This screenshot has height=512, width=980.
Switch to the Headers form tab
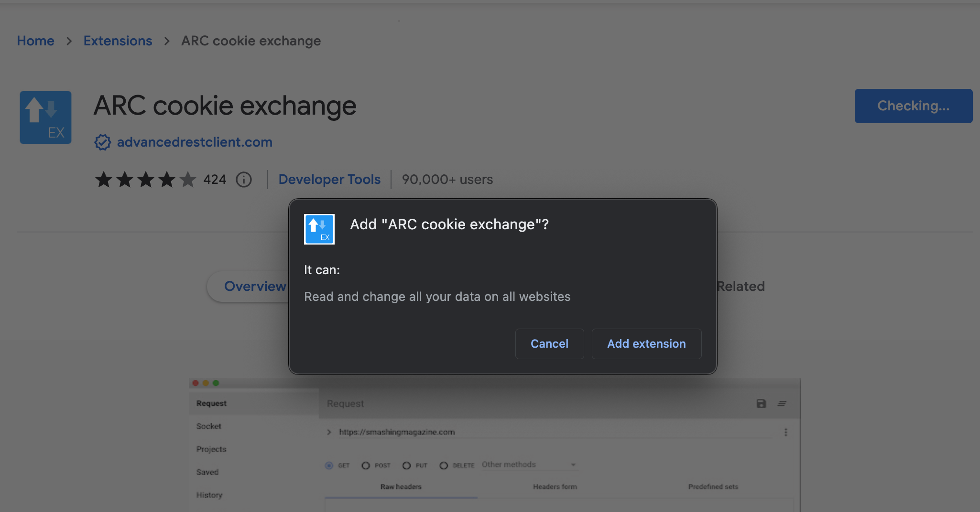click(555, 487)
